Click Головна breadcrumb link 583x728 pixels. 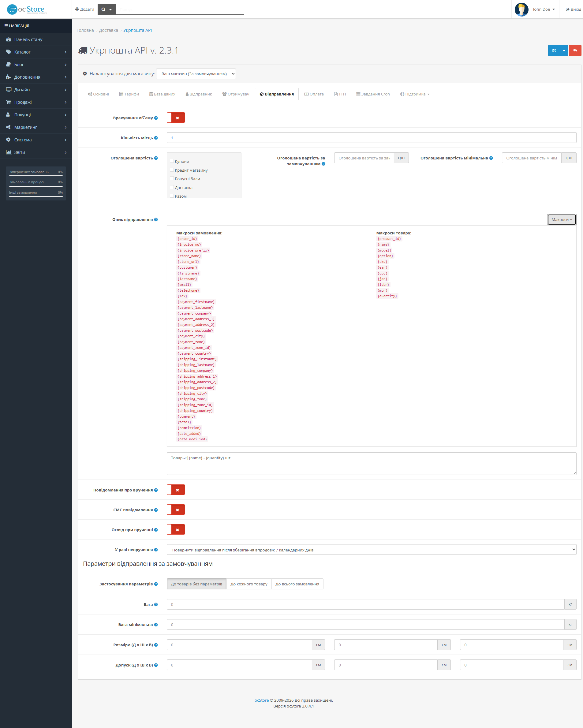(x=85, y=30)
